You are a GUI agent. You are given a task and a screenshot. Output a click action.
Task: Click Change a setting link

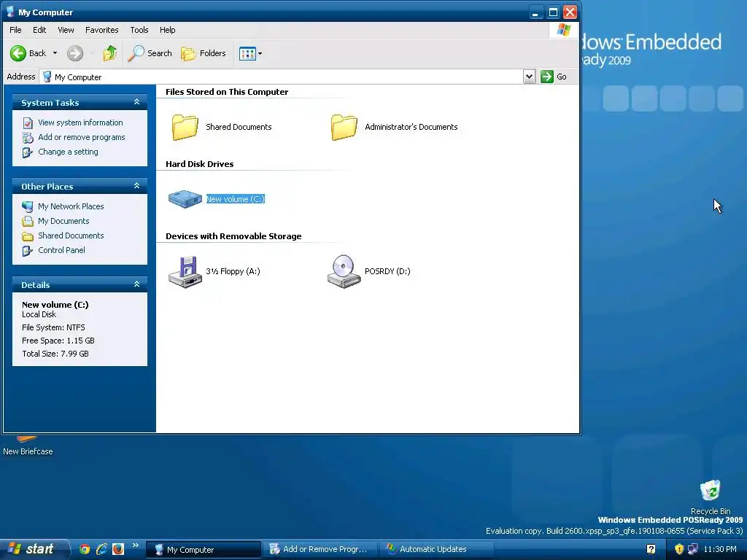pyautogui.click(x=68, y=152)
